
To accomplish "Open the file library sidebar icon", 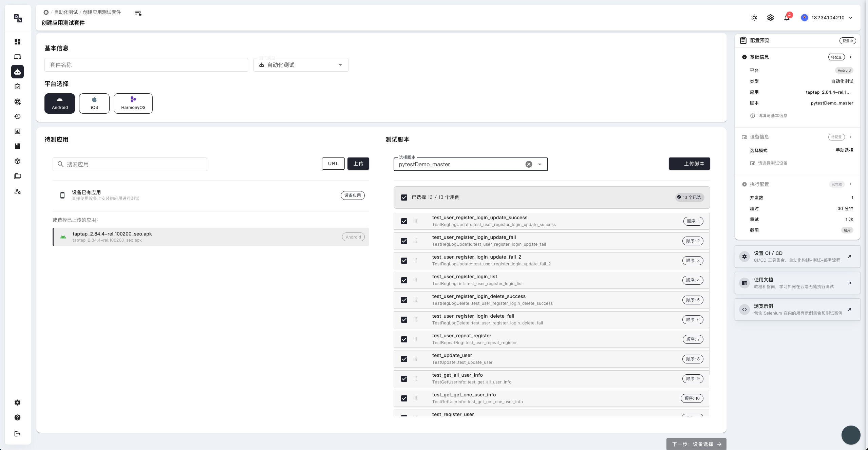I will tap(18, 176).
